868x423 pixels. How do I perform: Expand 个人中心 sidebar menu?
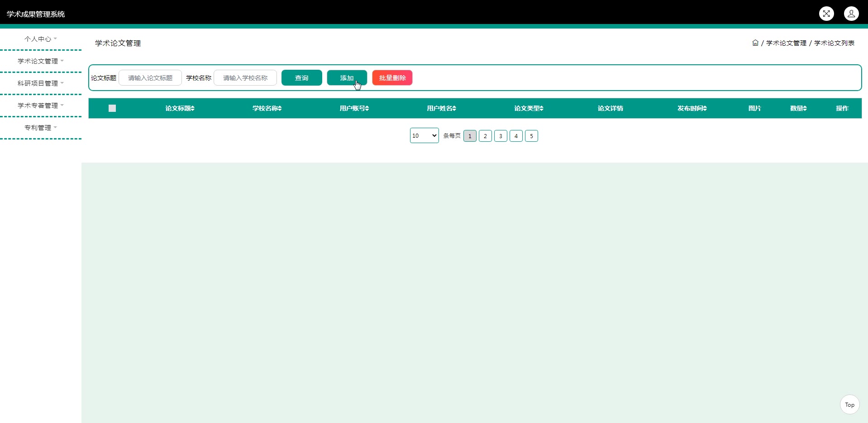(x=41, y=39)
